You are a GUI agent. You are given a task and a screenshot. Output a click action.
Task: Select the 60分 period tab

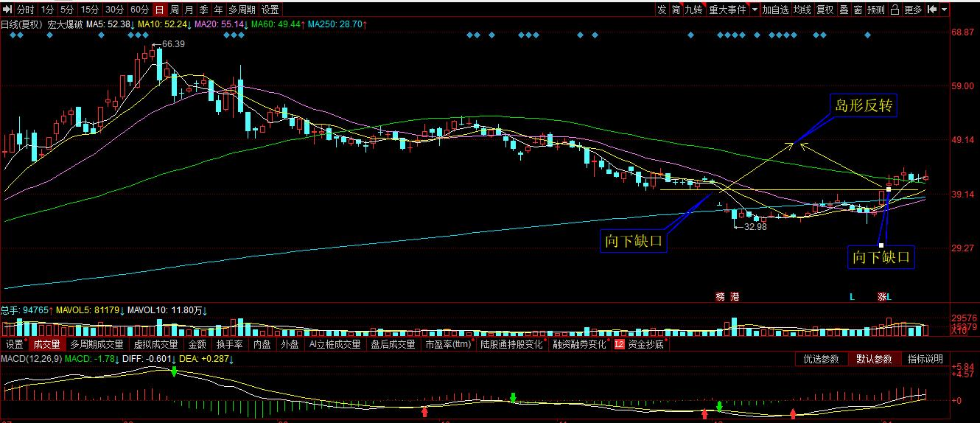[139, 10]
